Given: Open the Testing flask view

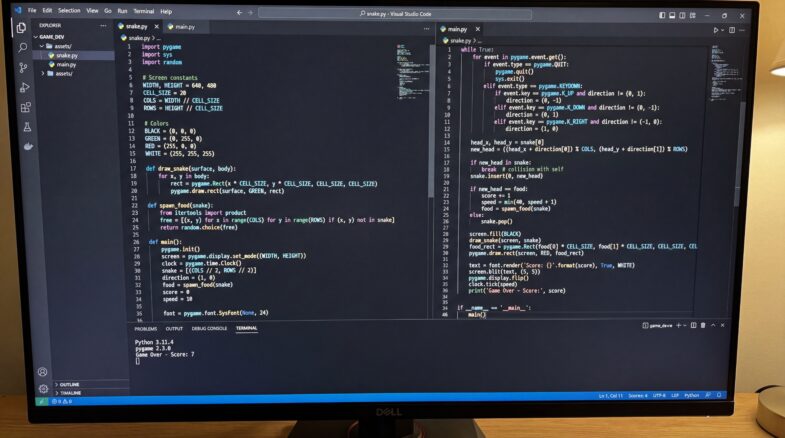Looking at the screenshot, I should click(28, 127).
